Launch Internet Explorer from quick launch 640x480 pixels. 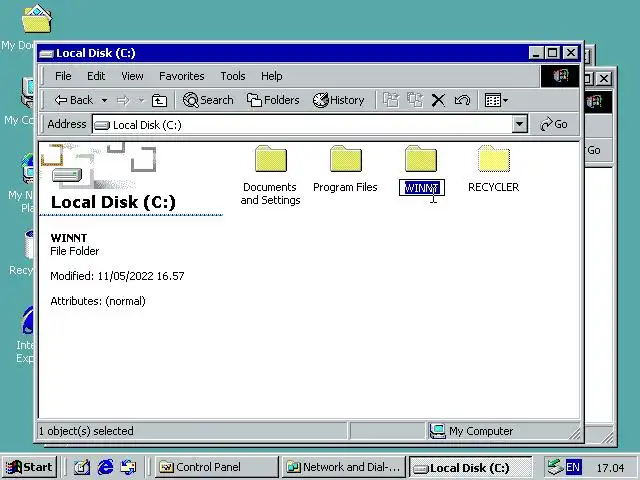click(x=105, y=467)
